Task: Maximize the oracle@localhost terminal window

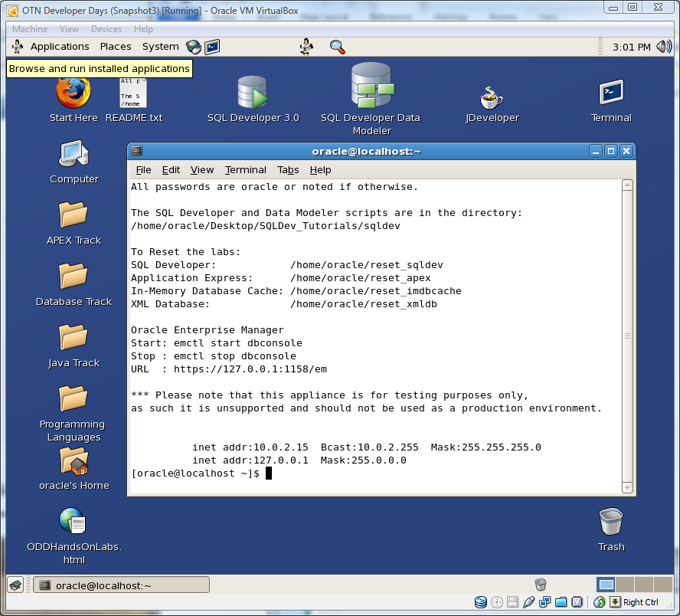Action: [611, 151]
